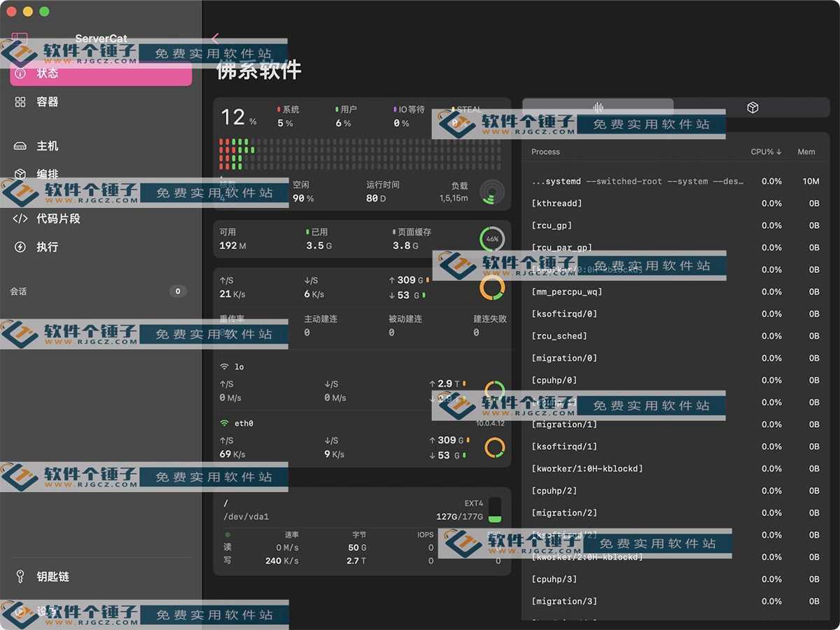The width and height of the screenshot is (840, 630).
Task: Click the disk usage bar for /dev/vda1
Action: click(x=494, y=509)
